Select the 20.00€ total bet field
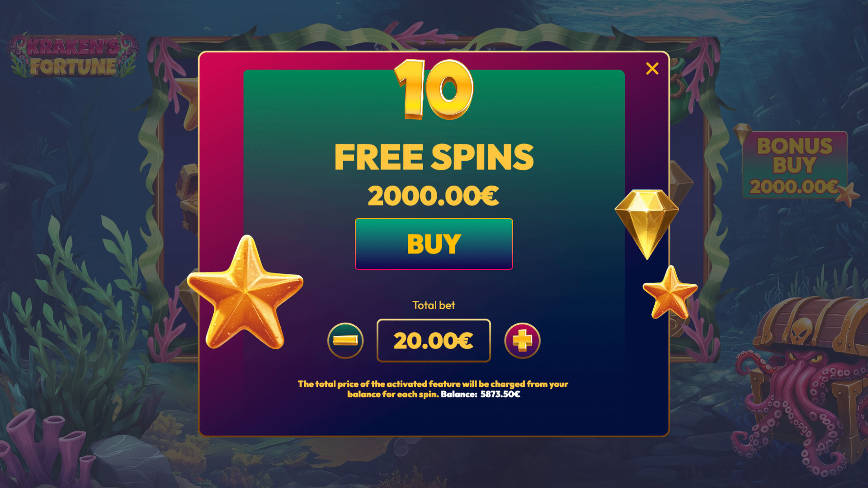Image resolution: width=868 pixels, height=488 pixels. pyautogui.click(x=434, y=340)
